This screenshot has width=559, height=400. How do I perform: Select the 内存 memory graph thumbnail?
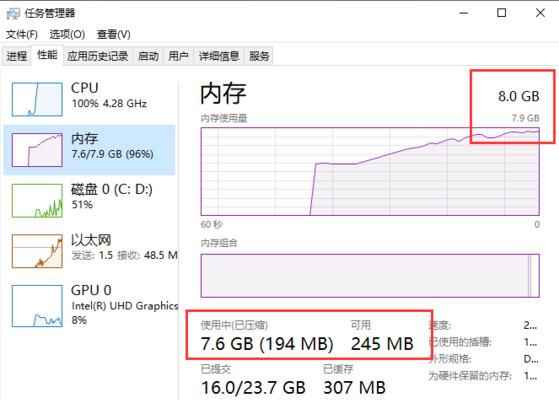pyautogui.click(x=37, y=150)
